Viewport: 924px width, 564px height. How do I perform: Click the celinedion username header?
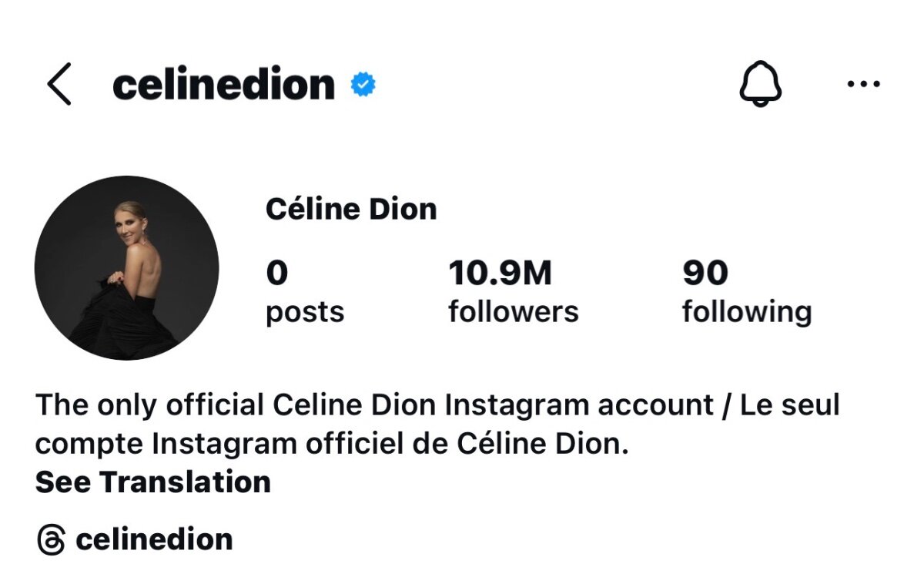223,84
